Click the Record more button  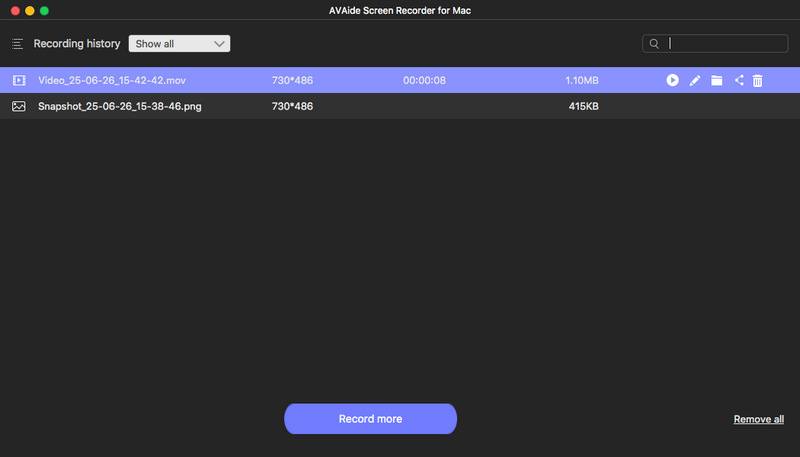[370, 419]
